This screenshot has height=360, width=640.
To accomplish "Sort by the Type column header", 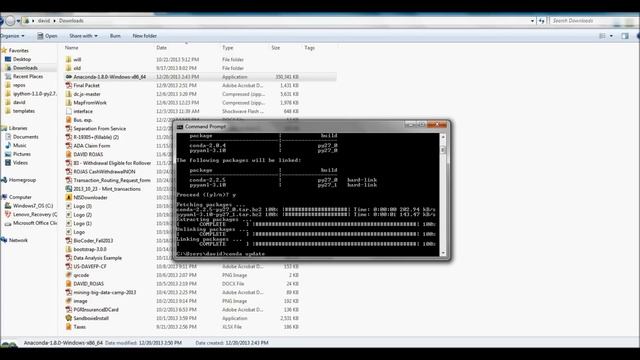I will pos(227,48).
